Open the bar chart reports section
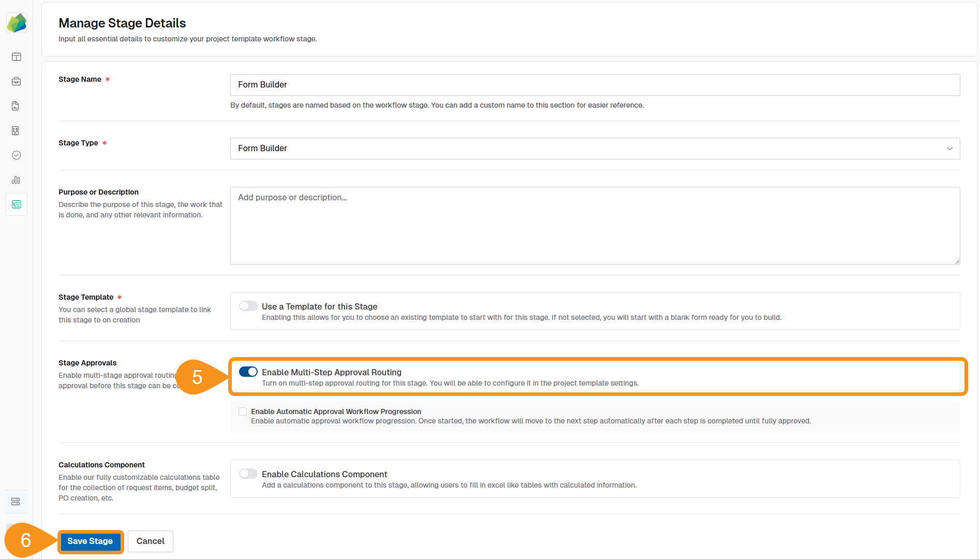Viewport: 980px width, 559px height. point(16,180)
